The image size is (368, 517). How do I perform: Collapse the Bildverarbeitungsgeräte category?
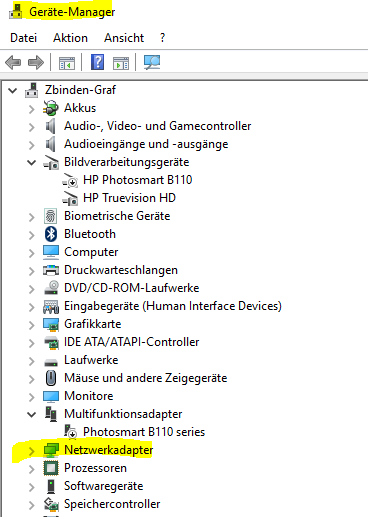[x=31, y=163]
